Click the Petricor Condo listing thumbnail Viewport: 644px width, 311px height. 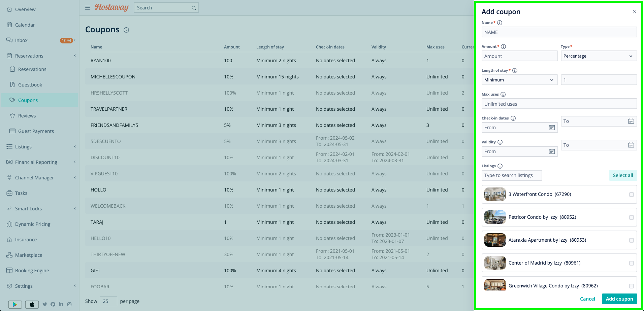point(495,217)
